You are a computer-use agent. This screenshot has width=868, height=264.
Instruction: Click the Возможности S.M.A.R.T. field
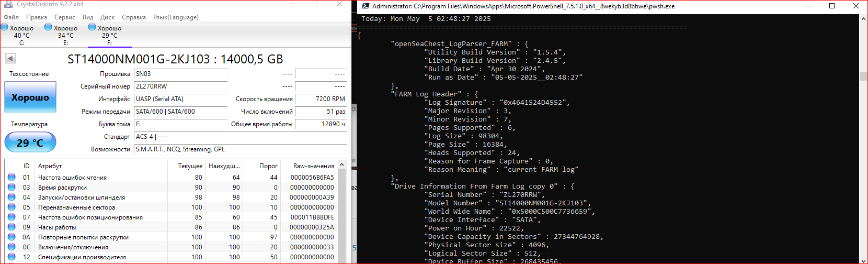240,149
